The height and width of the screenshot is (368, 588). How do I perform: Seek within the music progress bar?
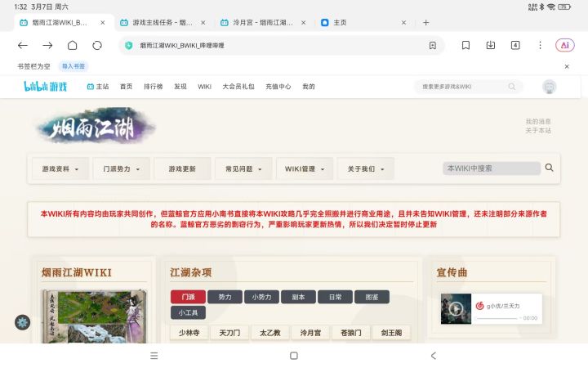(x=497, y=318)
